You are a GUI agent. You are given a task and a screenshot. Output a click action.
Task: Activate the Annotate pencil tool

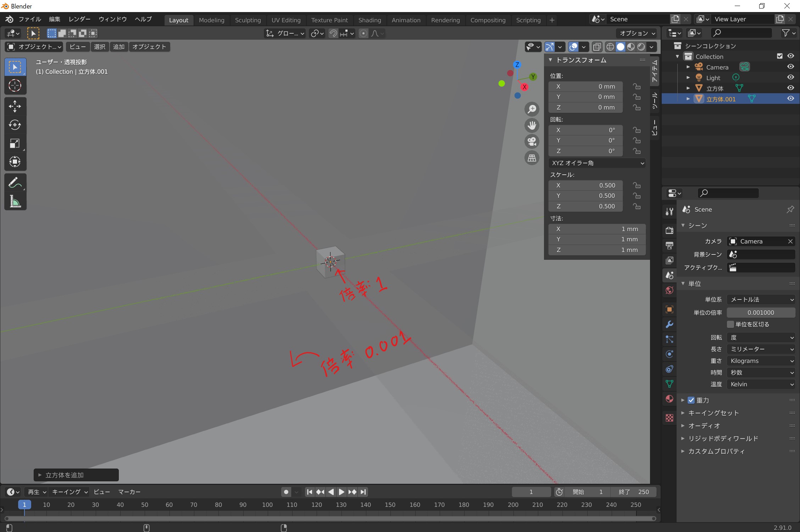click(x=15, y=183)
